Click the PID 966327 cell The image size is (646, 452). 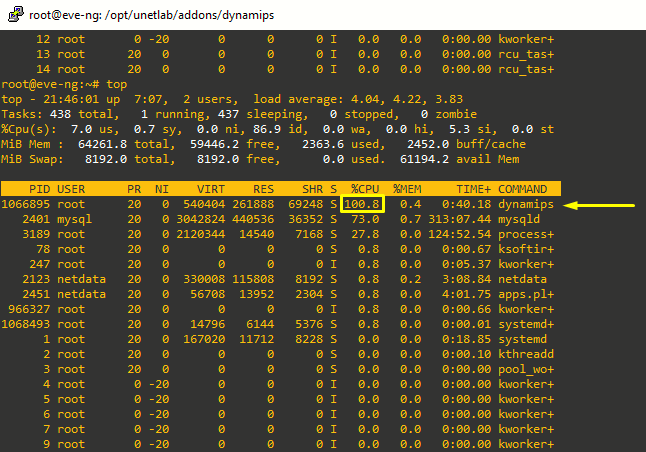click(x=29, y=309)
